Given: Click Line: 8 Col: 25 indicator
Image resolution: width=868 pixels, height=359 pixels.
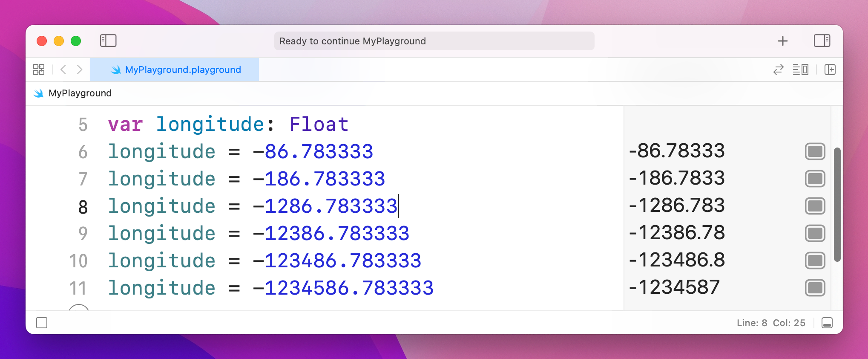Looking at the screenshot, I should [x=771, y=323].
